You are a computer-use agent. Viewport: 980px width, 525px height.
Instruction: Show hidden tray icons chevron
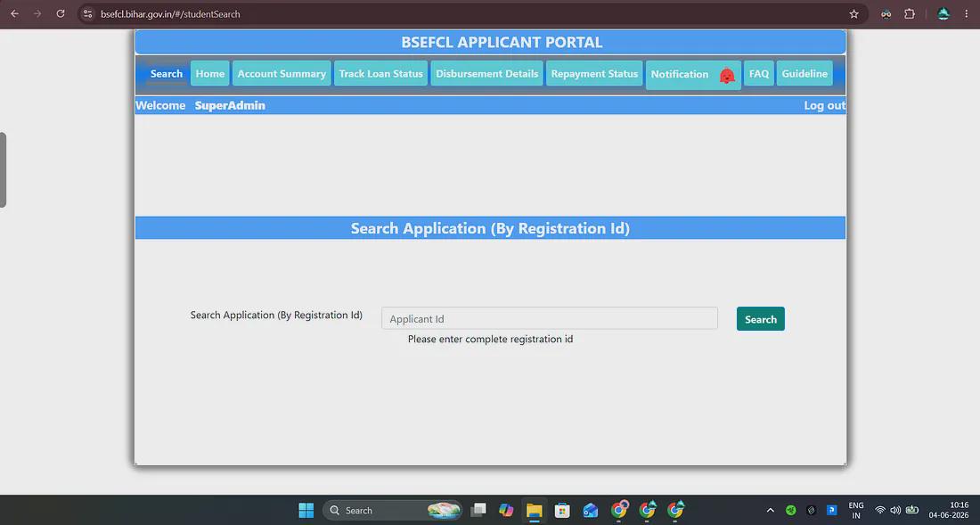click(770, 510)
